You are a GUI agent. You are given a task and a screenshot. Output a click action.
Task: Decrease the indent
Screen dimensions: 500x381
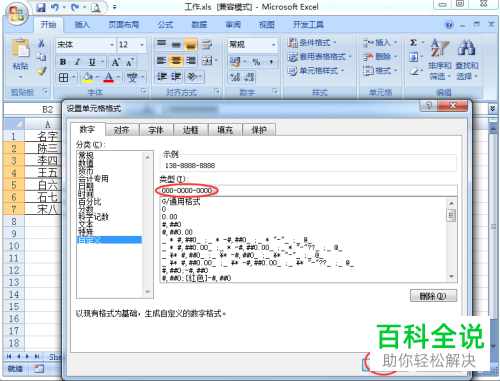click(162, 77)
